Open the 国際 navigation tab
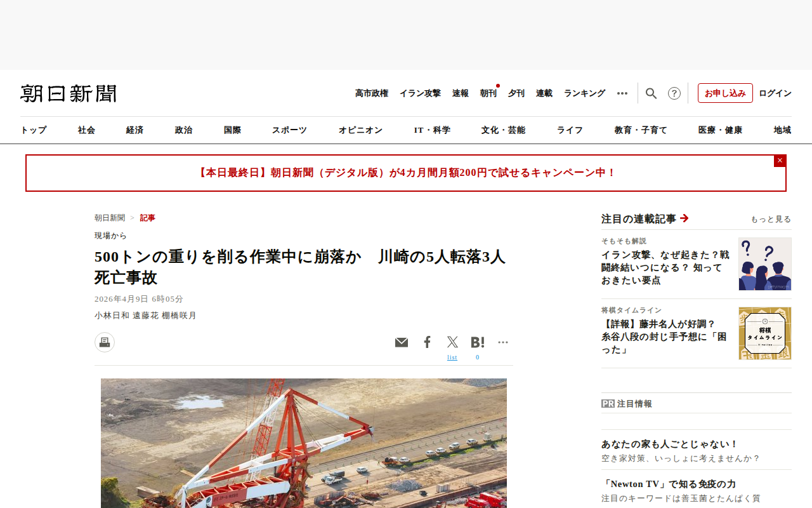Image resolution: width=812 pixels, height=508 pixels. click(232, 130)
